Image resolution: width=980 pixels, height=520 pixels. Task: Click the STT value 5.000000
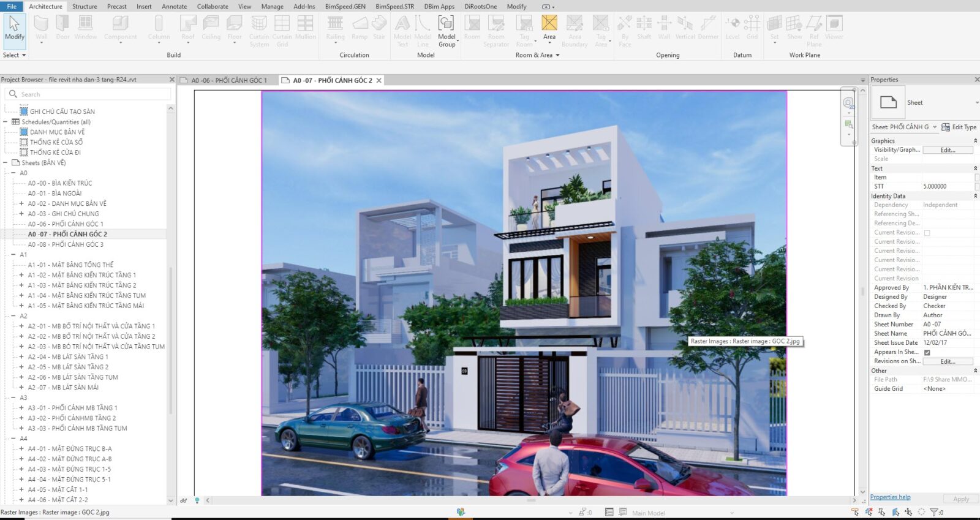(x=948, y=186)
